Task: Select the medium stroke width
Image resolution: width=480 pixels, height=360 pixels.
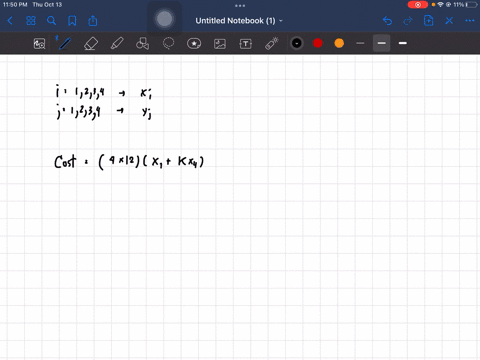Action: pos(381,43)
